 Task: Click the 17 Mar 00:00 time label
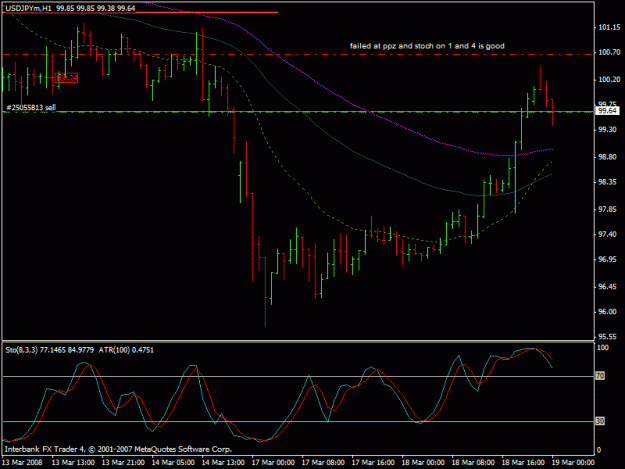pos(273,463)
